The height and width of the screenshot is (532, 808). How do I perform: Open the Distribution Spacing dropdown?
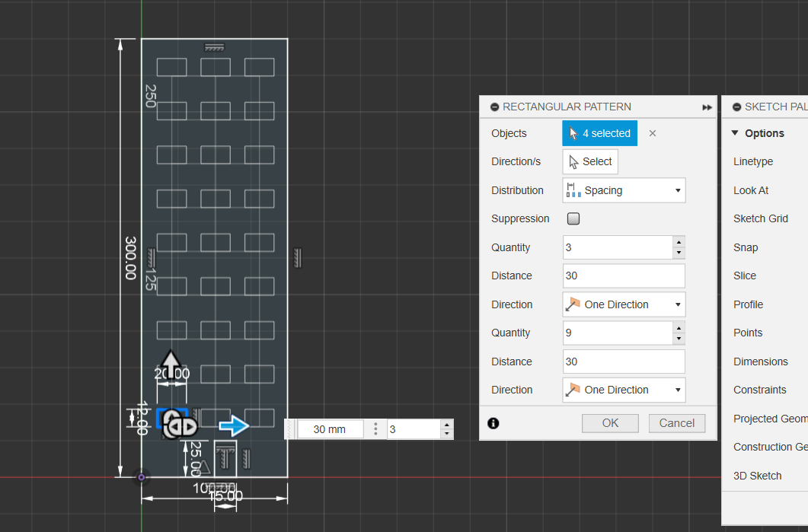pos(624,190)
